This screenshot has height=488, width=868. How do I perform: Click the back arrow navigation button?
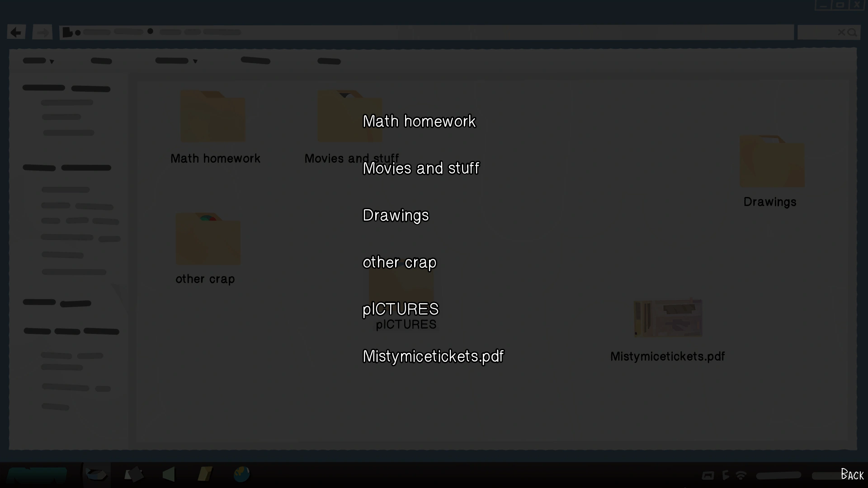tap(16, 32)
